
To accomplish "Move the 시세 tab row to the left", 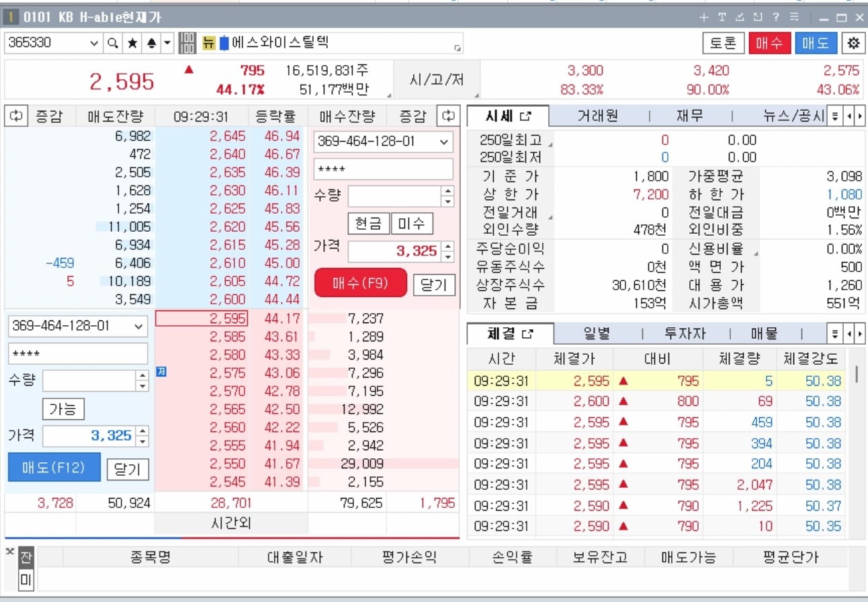I will point(850,116).
